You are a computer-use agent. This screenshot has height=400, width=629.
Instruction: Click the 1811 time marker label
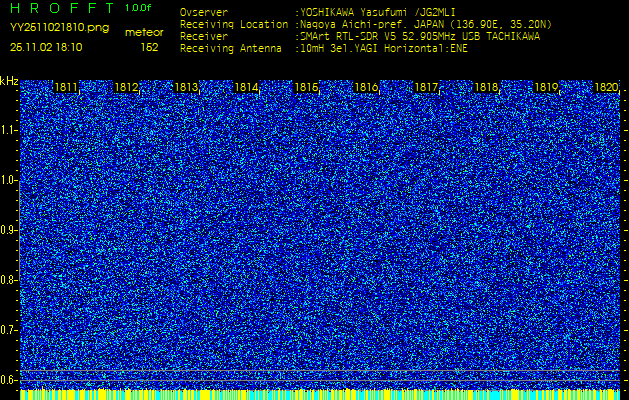point(66,87)
